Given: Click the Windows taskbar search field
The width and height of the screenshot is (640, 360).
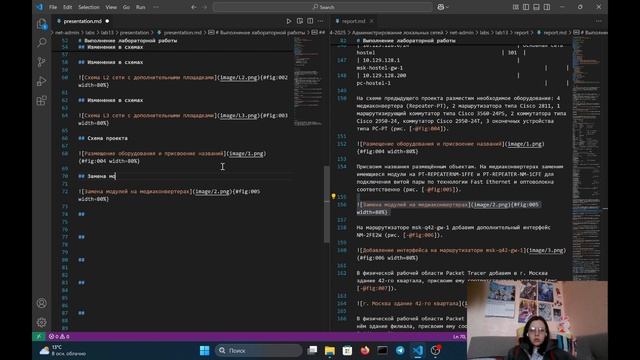Looking at the screenshot, I should point(258,350).
